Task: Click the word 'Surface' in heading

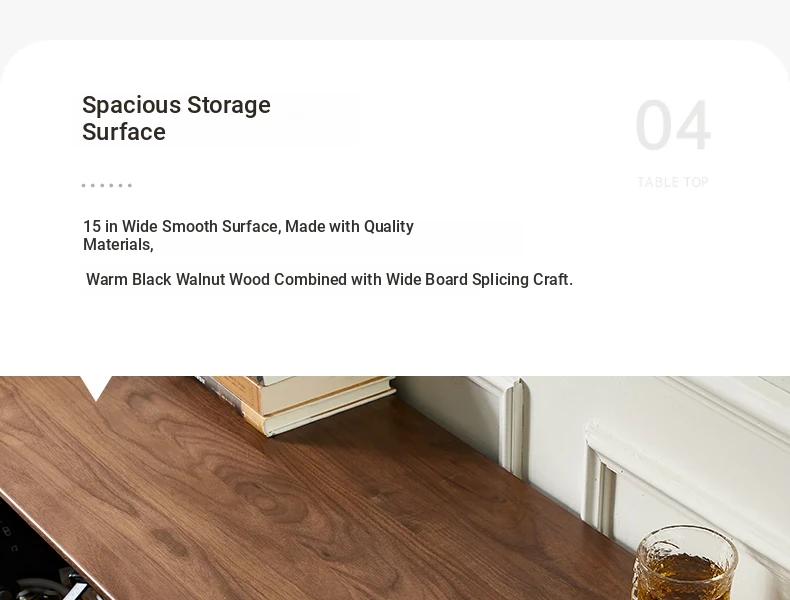Action: tap(124, 132)
